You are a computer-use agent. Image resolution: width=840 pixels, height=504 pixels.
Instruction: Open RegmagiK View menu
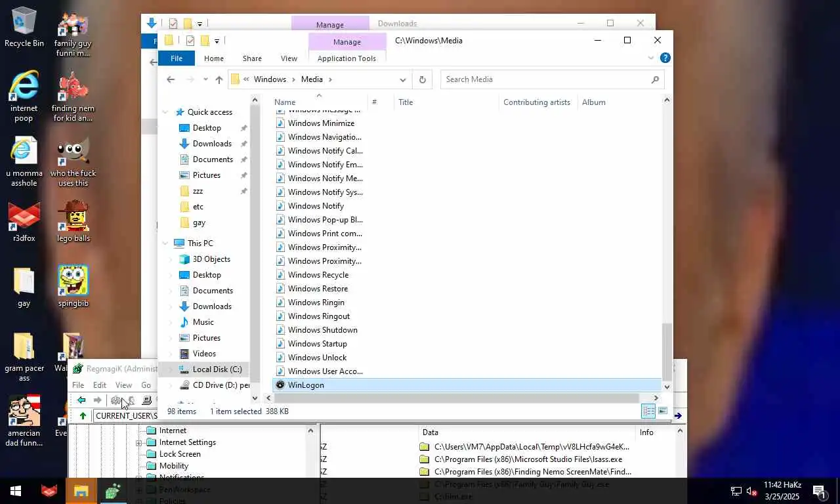123,385
